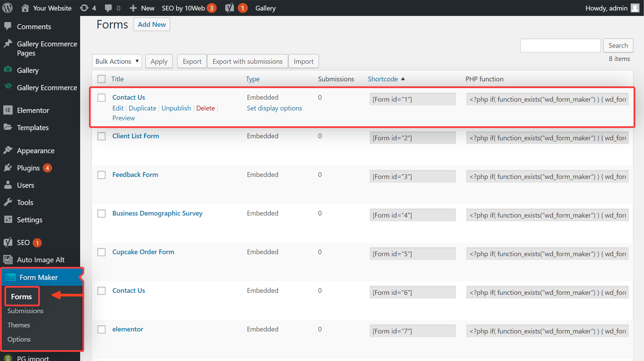The width and height of the screenshot is (644, 361).
Task: Click the Users person icon
Action: (x=8, y=185)
